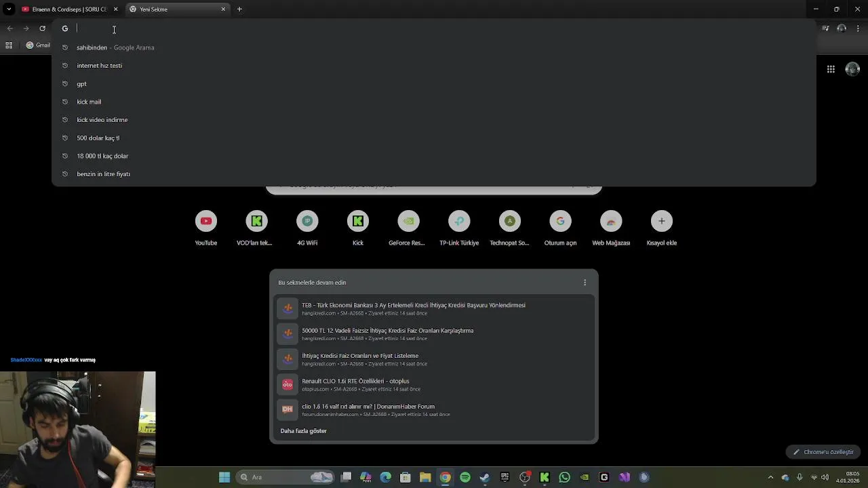
Task: Open Windows Start menu
Action: click(224, 477)
